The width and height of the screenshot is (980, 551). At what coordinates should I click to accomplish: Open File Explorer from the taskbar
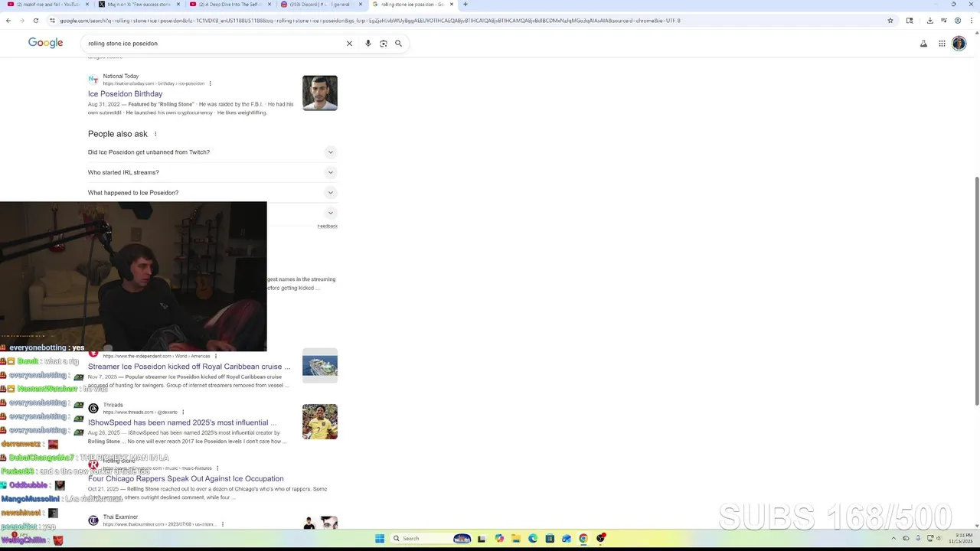[x=516, y=539]
